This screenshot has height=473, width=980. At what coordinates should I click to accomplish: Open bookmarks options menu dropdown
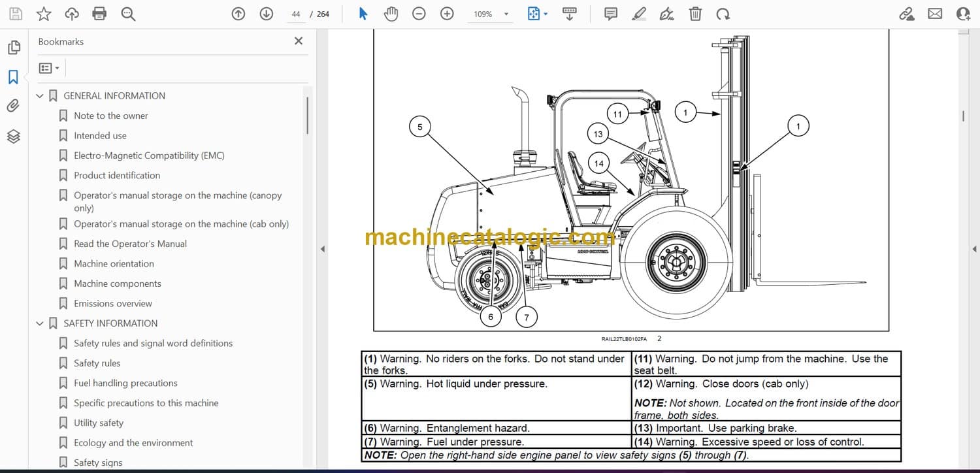49,68
